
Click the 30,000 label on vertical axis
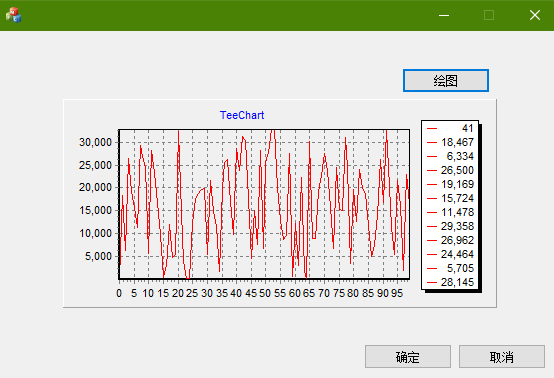point(95,142)
